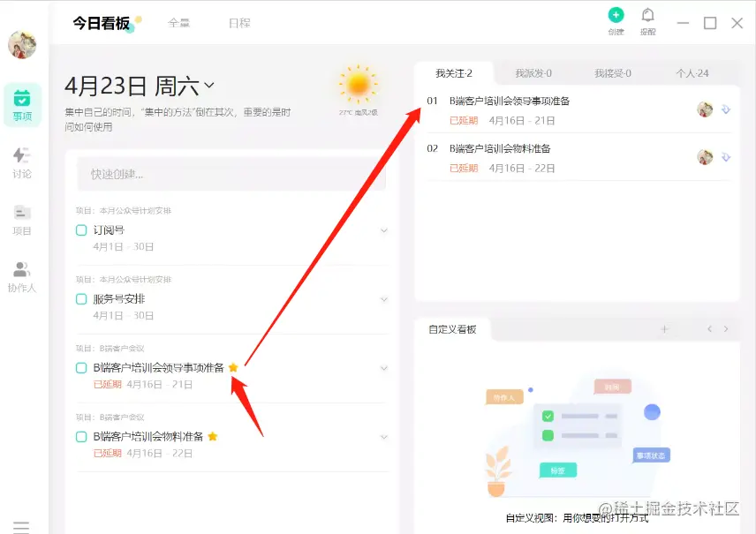Click blue arrow icon on followed item 01
Image resolution: width=756 pixels, height=534 pixels.
[x=726, y=109]
